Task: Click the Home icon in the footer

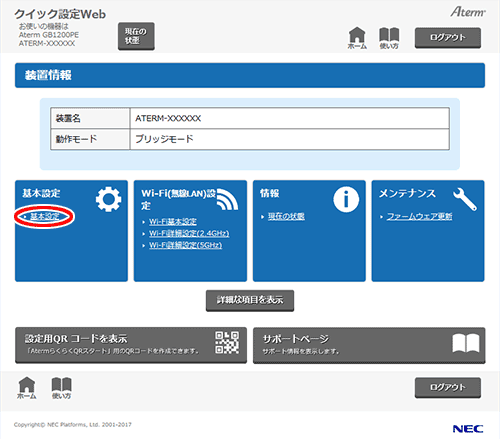Action: click(27, 388)
